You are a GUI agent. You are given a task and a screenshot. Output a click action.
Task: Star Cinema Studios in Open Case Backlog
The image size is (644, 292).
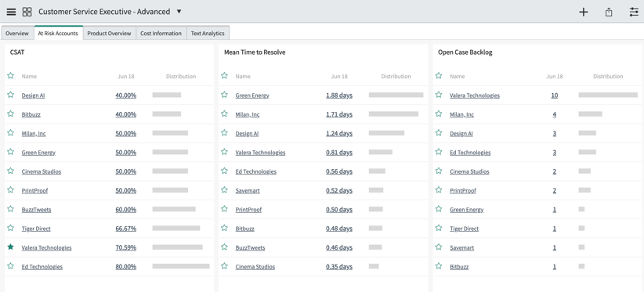[x=439, y=171]
